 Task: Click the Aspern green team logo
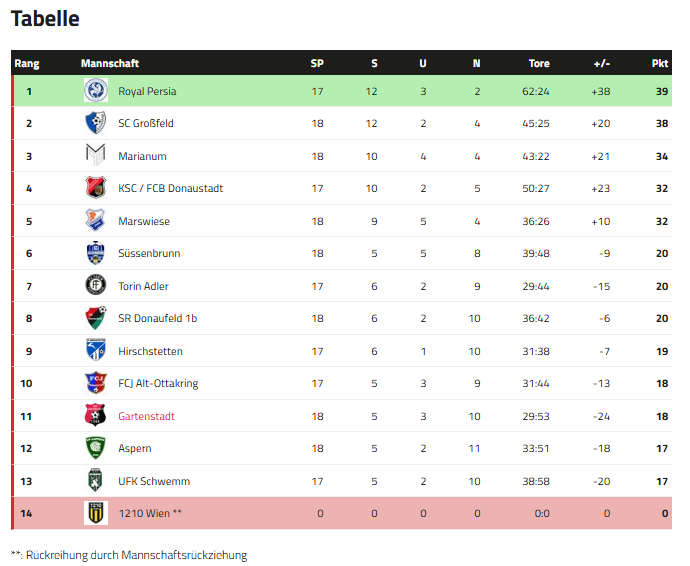pyautogui.click(x=95, y=448)
